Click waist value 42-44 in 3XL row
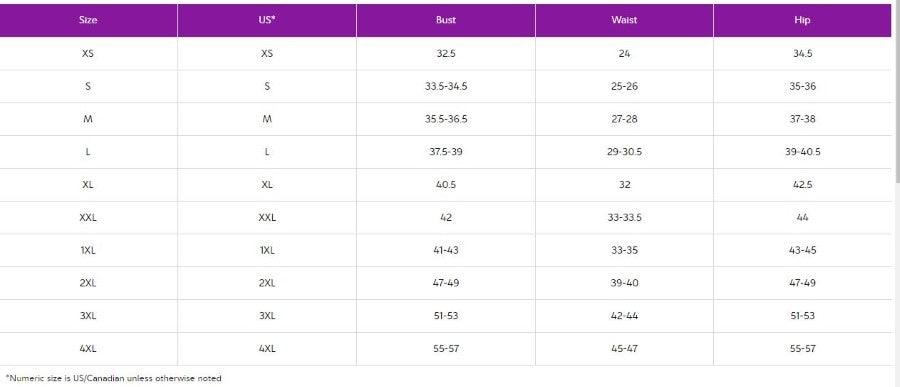This screenshot has height=387, width=900. [x=624, y=316]
